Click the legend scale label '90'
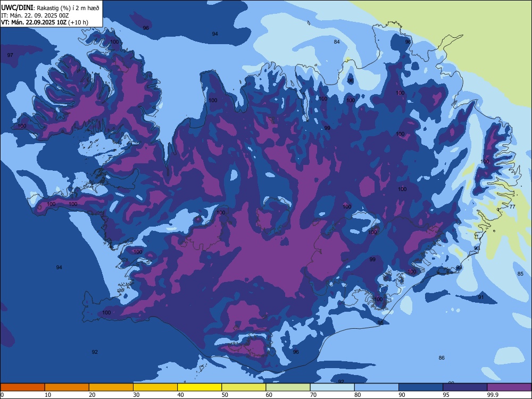Viewport: 532px width, 399px height. point(402,395)
